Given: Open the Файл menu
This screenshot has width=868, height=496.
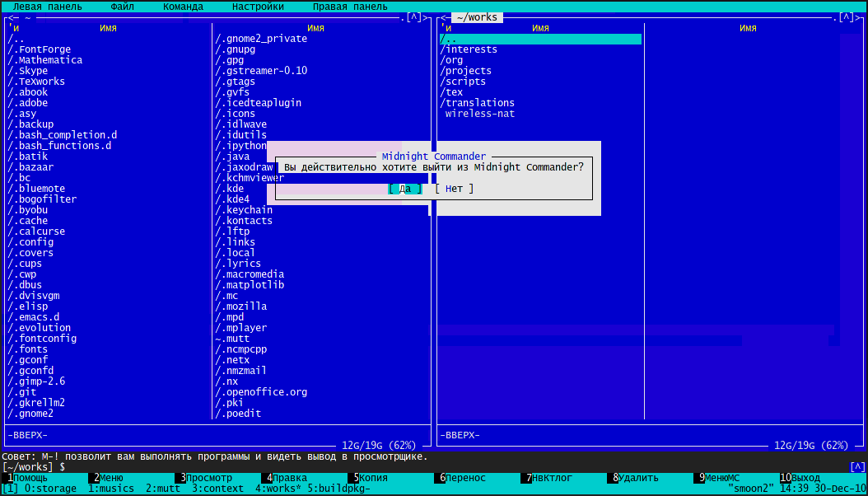Looking at the screenshot, I should (x=122, y=7).
